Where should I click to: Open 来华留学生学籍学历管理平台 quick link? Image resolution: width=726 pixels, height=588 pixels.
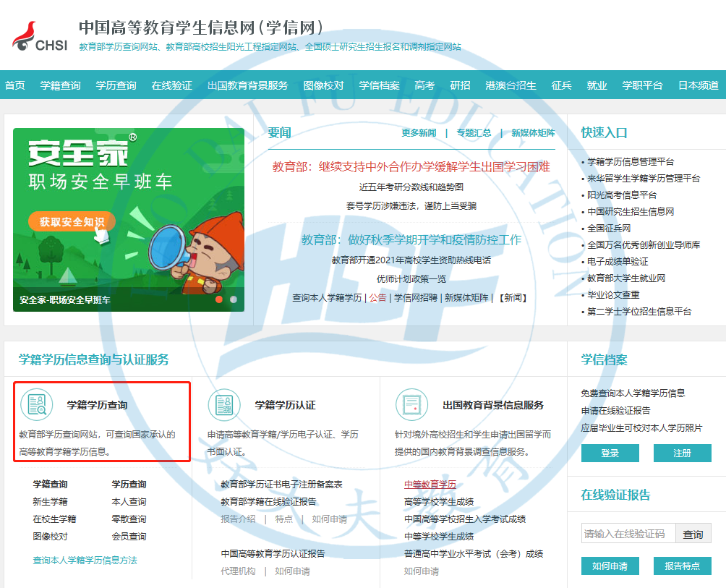click(x=644, y=178)
